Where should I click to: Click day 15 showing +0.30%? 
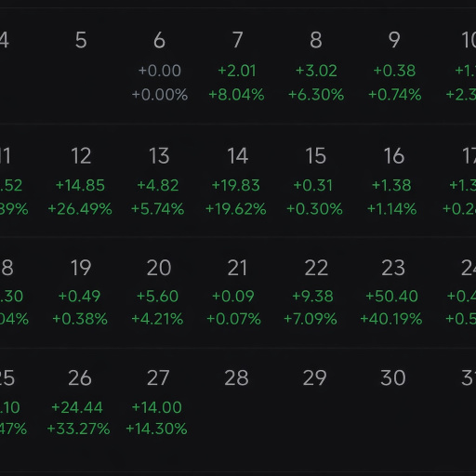pos(316,181)
